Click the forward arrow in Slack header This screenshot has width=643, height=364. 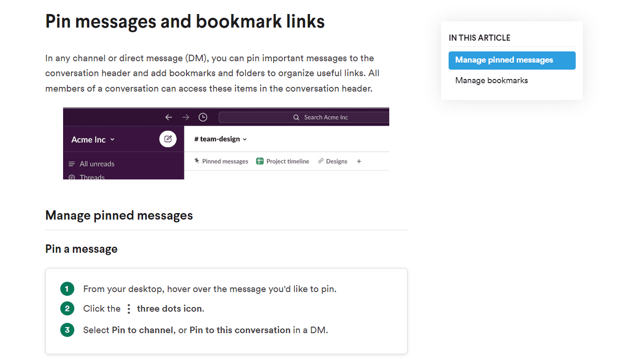pos(186,117)
